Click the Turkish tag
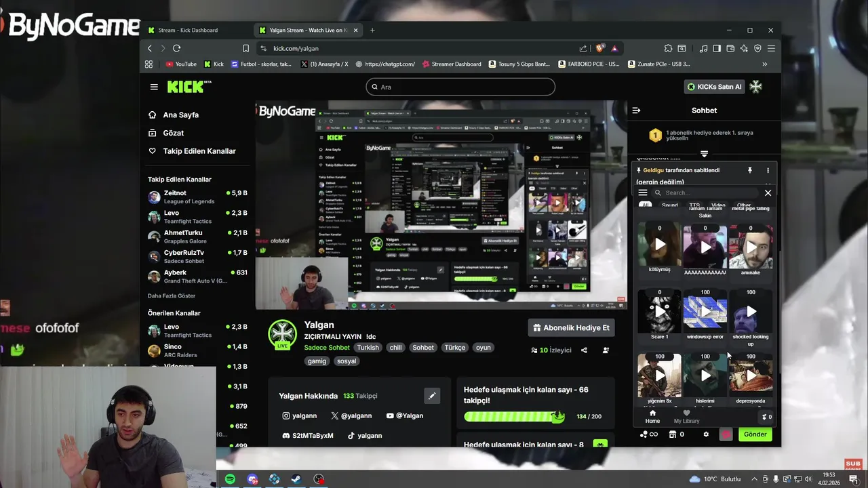 click(368, 348)
